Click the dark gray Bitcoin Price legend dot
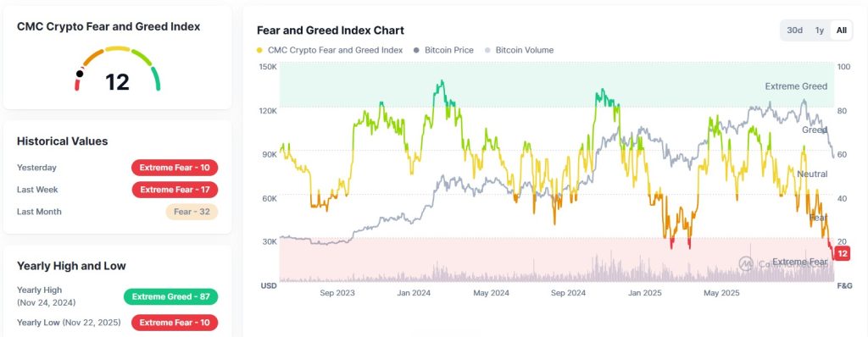 pos(416,50)
